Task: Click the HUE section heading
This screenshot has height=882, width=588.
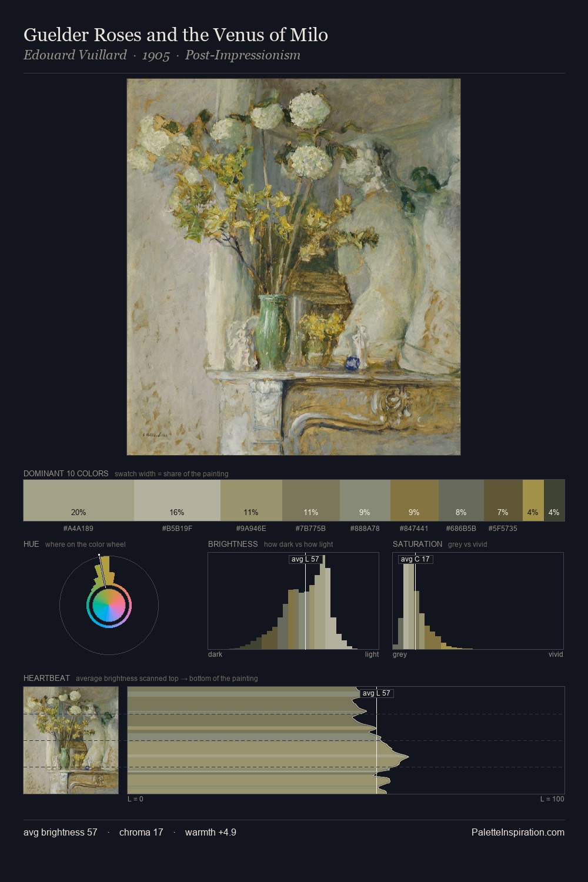Action: point(31,544)
